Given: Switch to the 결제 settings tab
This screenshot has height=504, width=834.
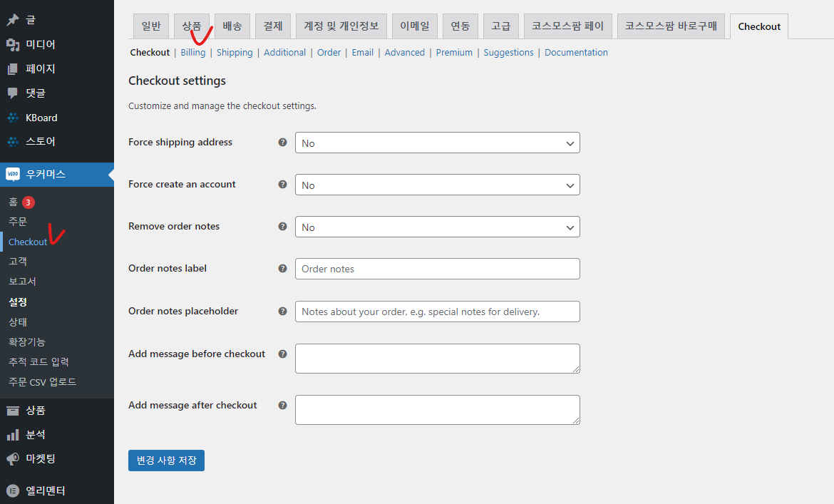Looking at the screenshot, I should (273, 26).
